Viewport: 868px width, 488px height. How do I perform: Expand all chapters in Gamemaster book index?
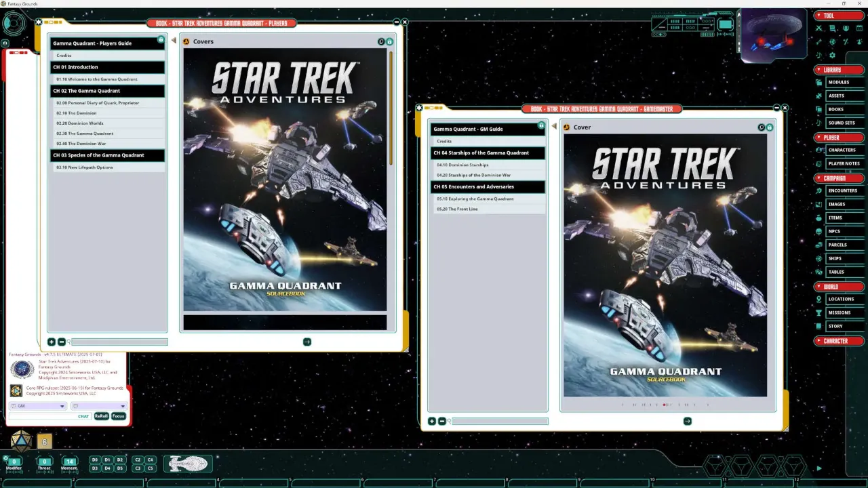[x=432, y=421]
